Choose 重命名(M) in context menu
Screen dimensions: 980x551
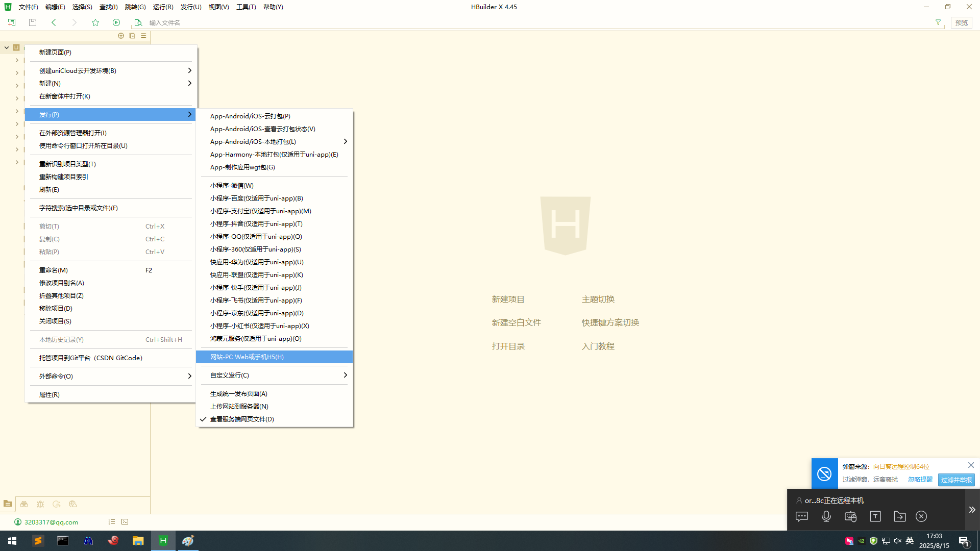[x=111, y=270]
